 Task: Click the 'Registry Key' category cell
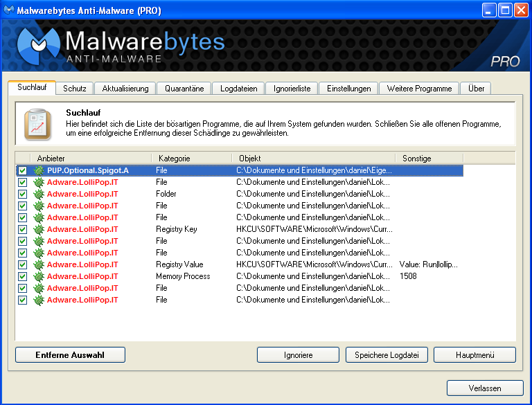point(177,229)
